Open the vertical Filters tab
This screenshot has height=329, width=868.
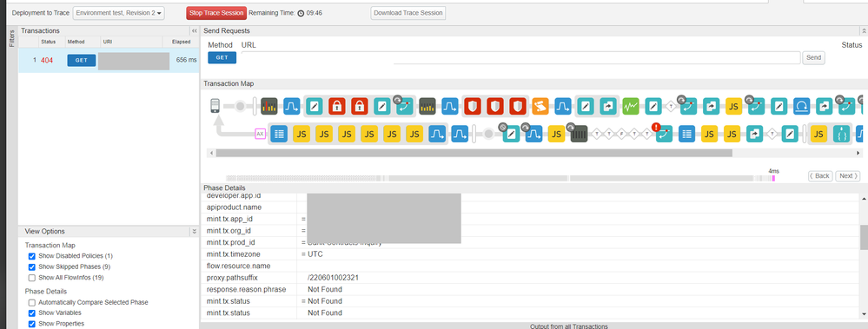click(x=11, y=38)
